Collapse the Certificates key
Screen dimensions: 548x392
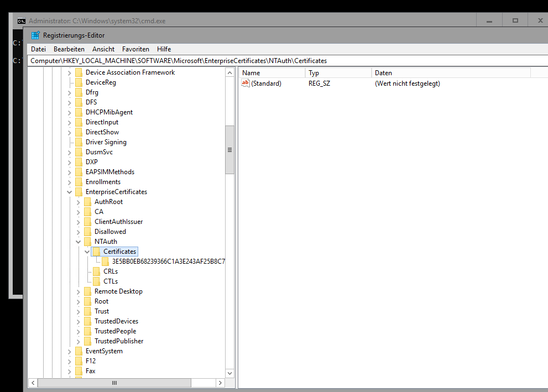coord(87,252)
